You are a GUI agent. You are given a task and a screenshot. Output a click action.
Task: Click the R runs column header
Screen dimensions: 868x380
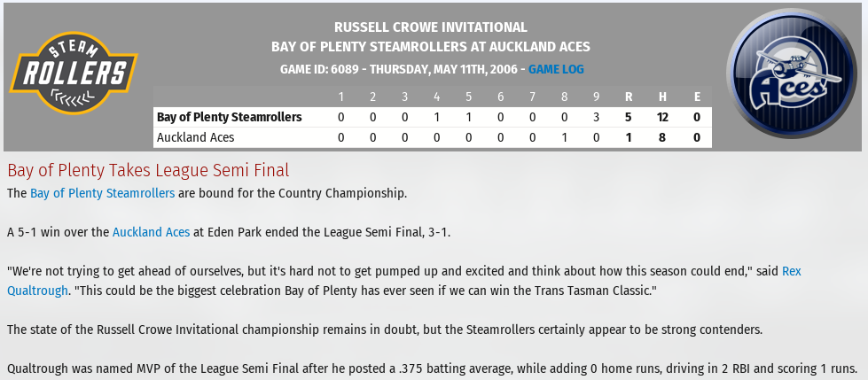pos(629,97)
